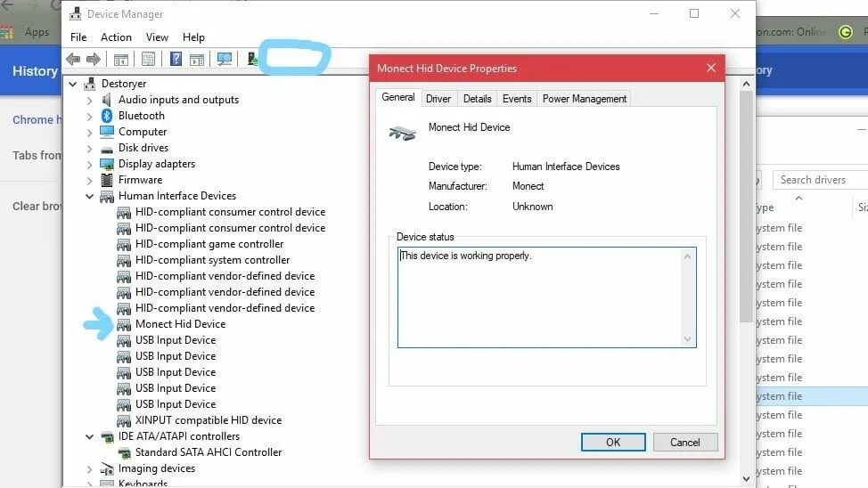Image resolution: width=868 pixels, height=488 pixels.
Task: Open the Action menu
Action: (x=116, y=37)
